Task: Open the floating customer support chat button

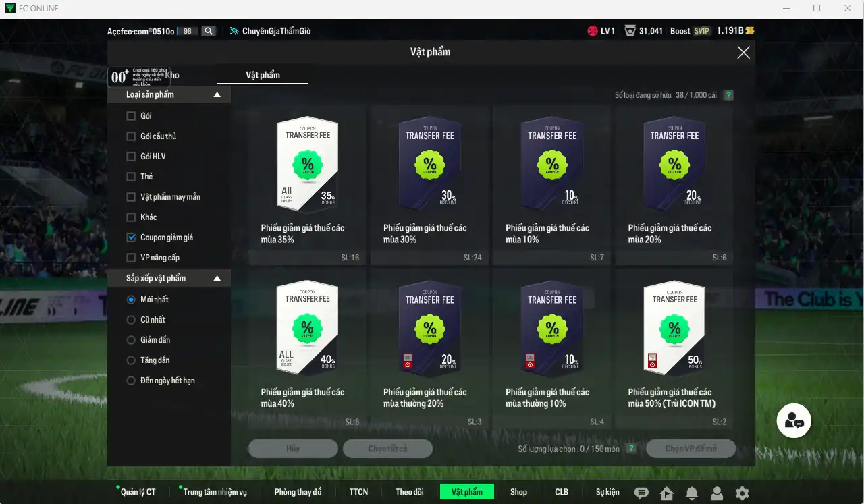Action: 794,421
